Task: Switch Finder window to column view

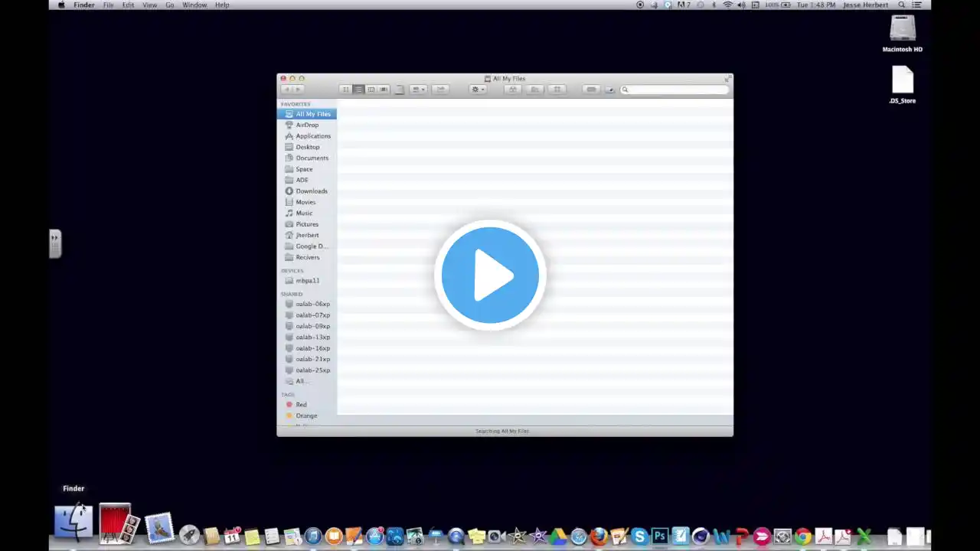Action: coord(371,90)
